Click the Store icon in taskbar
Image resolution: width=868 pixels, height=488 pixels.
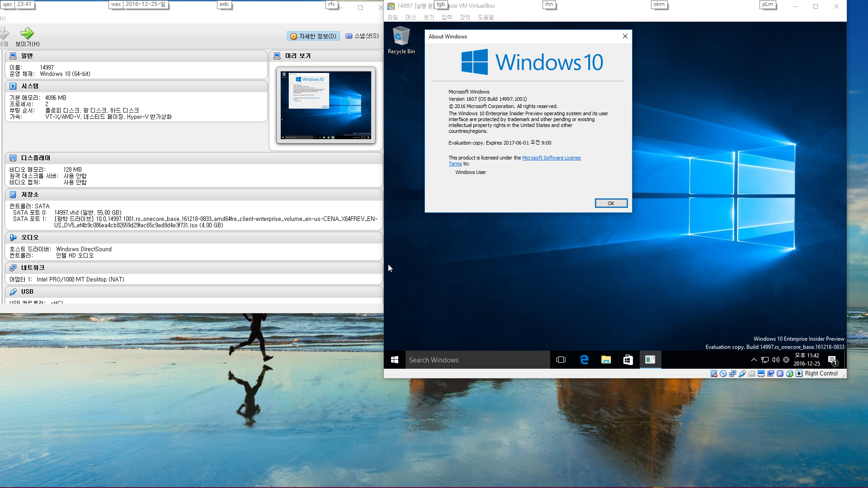coord(628,359)
